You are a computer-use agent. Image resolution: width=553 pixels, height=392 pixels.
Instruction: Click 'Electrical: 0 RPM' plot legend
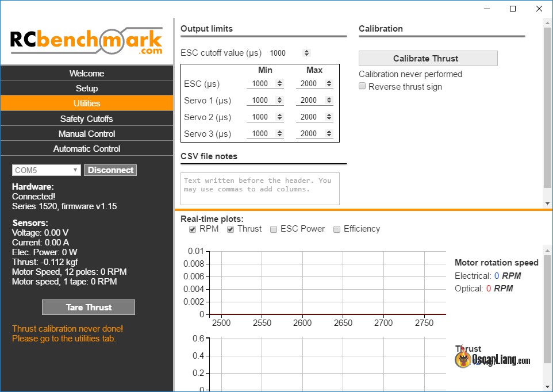coord(487,276)
